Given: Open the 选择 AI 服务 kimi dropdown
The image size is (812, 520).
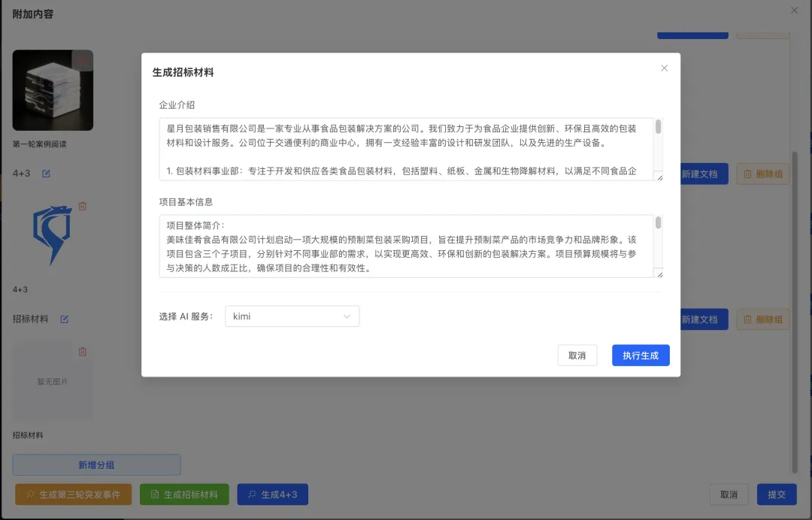Looking at the screenshot, I should point(292,316).
